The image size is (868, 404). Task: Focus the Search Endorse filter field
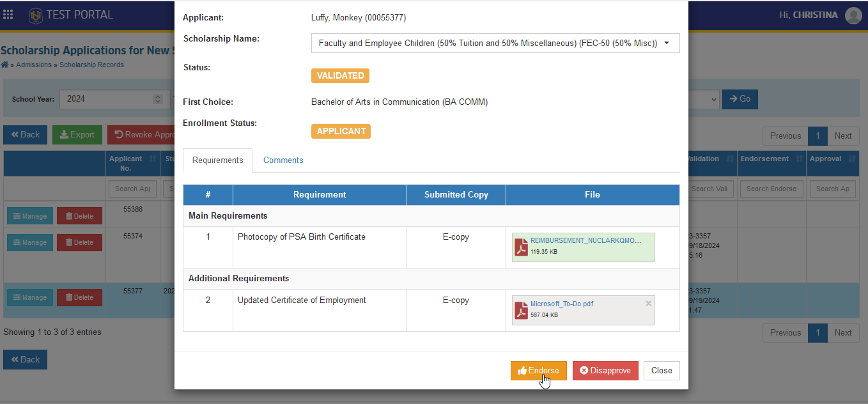coord(771,189)
